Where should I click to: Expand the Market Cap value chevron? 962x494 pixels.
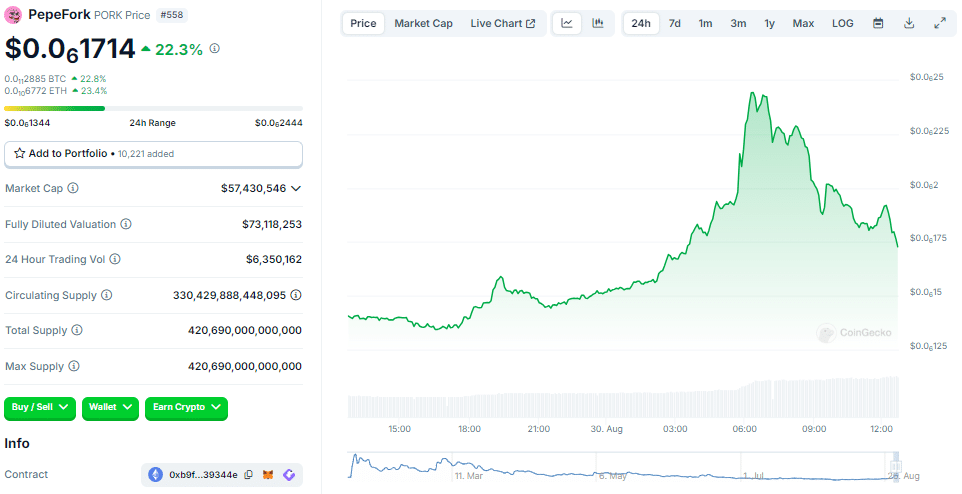pyautogui.click(x=296, y=188)
